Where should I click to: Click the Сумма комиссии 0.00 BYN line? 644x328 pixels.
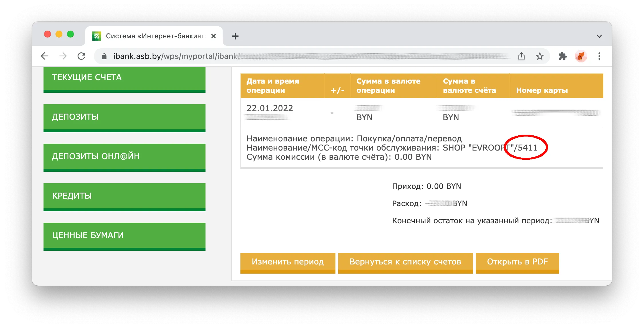click(x=339, y=157)
